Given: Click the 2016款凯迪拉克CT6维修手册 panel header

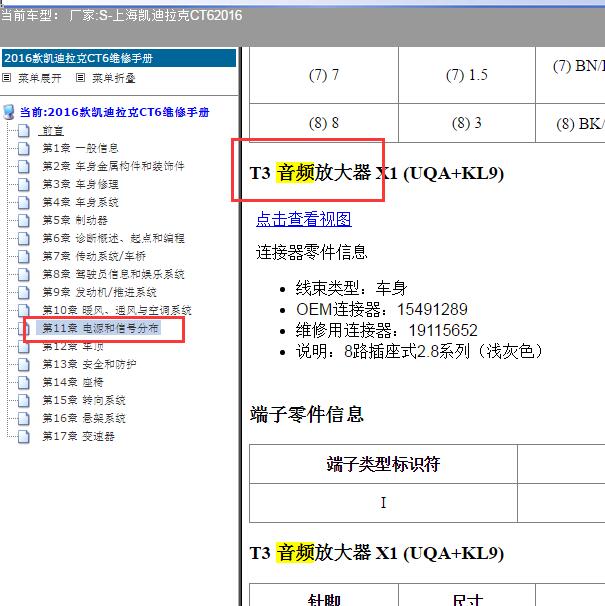Looking at the screenshot, I should (x=119, y=58).
